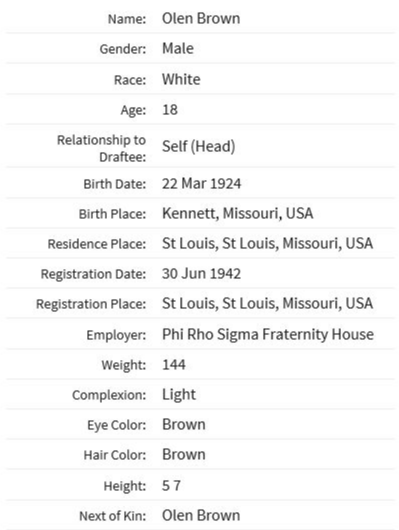Select the Residence Place value text

tap(267, 243)
